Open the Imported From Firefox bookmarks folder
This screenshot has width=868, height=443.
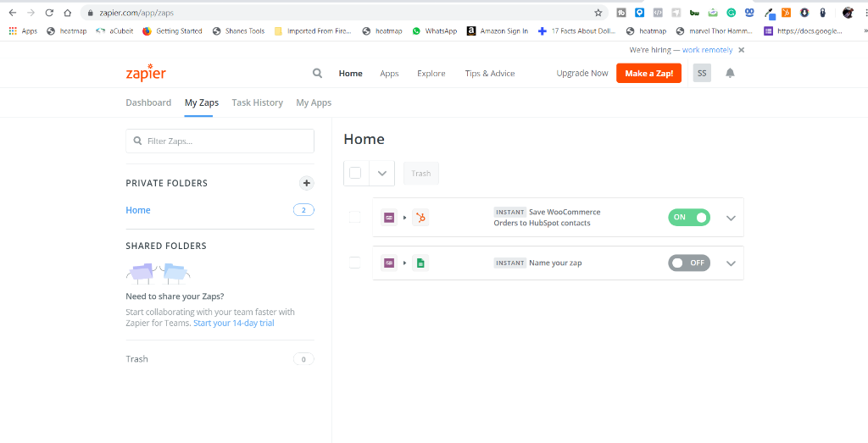313,31
